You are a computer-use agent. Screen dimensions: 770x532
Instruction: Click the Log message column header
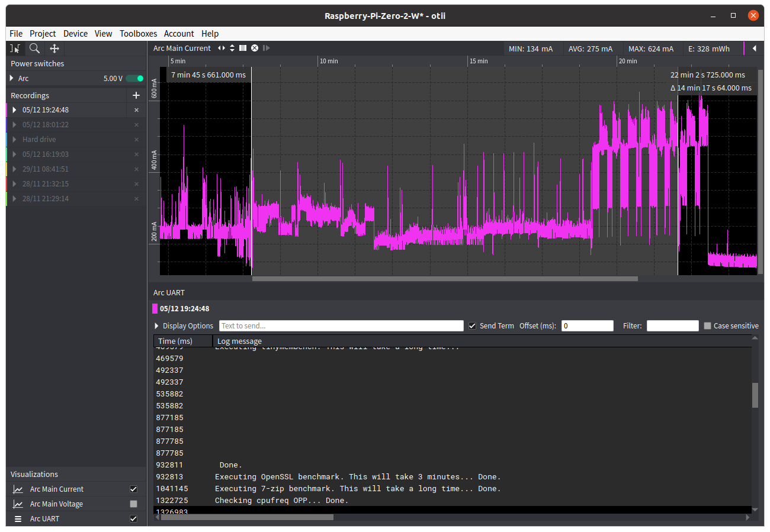pos(482,341)
